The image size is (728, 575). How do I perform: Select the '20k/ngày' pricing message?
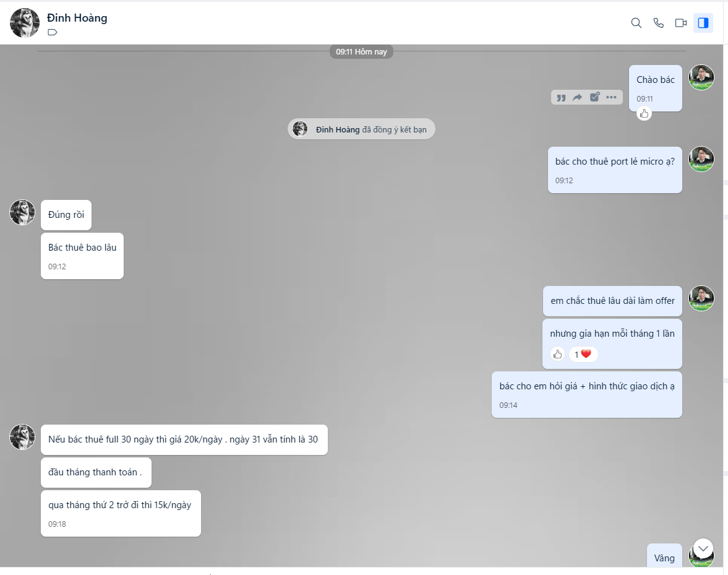click(x=184, y=439)
